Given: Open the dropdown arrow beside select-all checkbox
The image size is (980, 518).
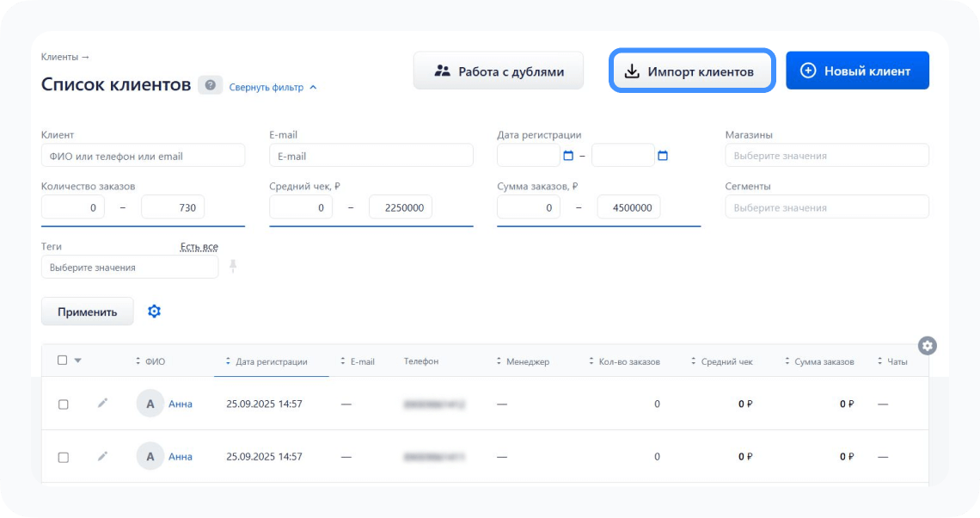Looking at the screenshot, I should click(x=78, y=360).
